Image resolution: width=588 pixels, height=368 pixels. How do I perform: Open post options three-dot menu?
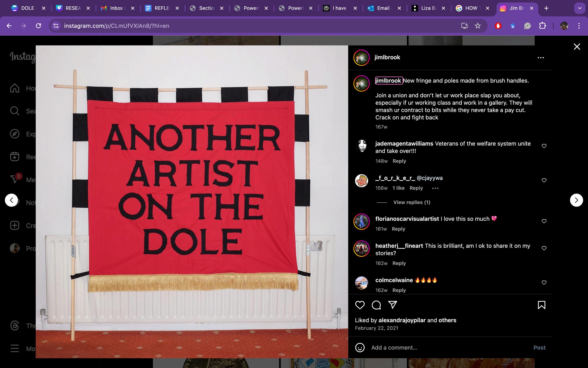click(541, 58)
